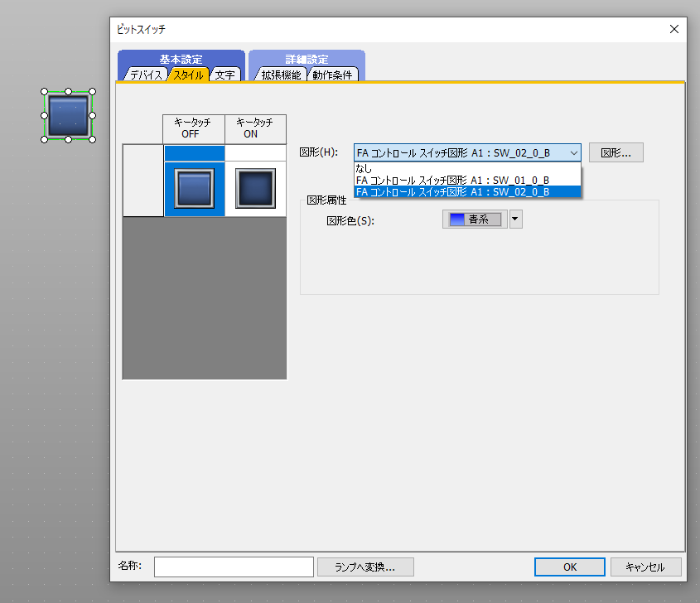This screenshot has width=700, height=603.
Task: Expand the shape color dropdown arrow
Action: click(x=515, y=219)
